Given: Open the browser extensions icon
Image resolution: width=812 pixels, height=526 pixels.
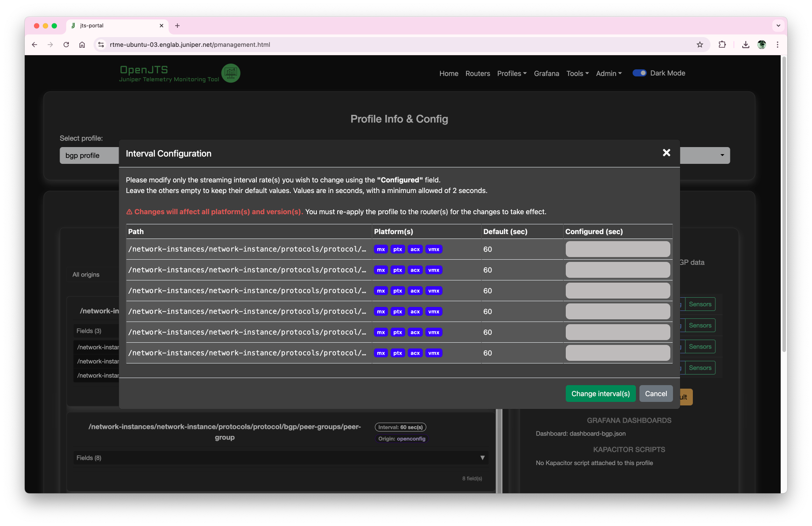Looking at the screenshot, I should pos(722,45).
